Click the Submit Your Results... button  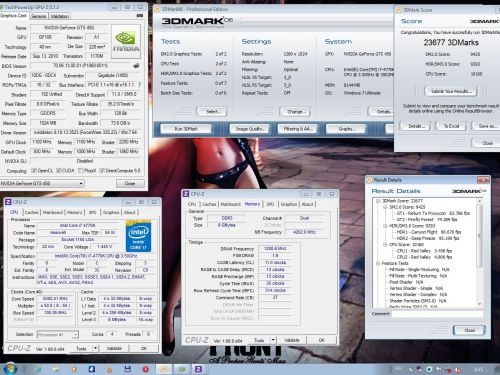click(x=451, y=91)
